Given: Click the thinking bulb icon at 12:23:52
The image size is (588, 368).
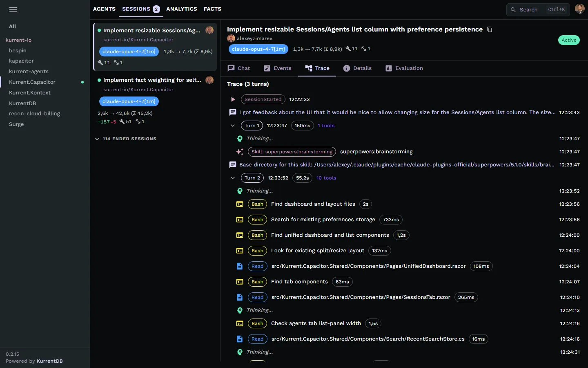Looking at the screenshot, I should [240, 191].
